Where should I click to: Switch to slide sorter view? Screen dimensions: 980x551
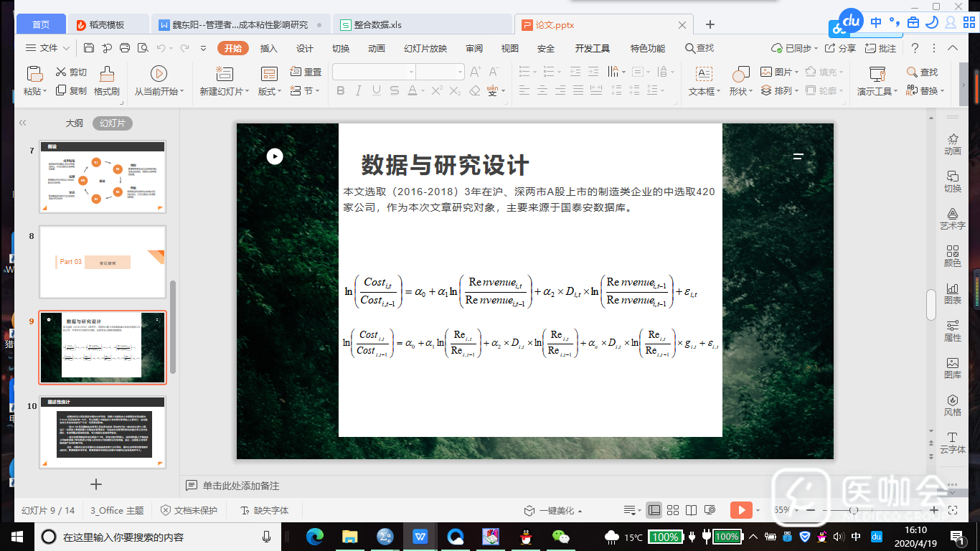click(x=672, y=510)
